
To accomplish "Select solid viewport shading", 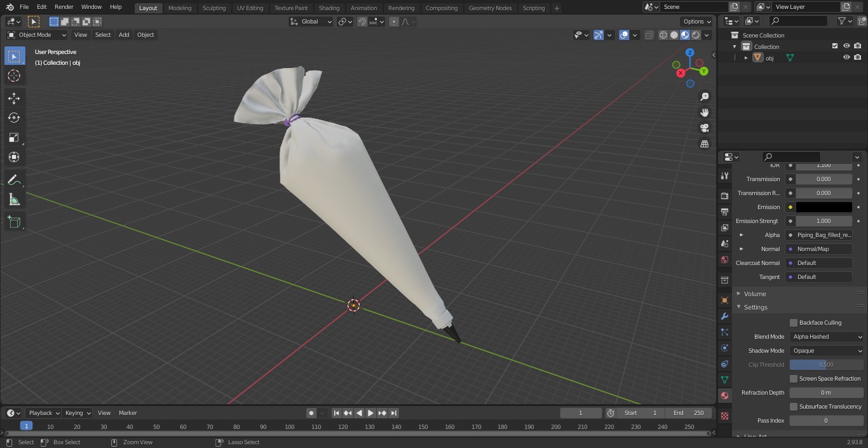I will (674, 35).
